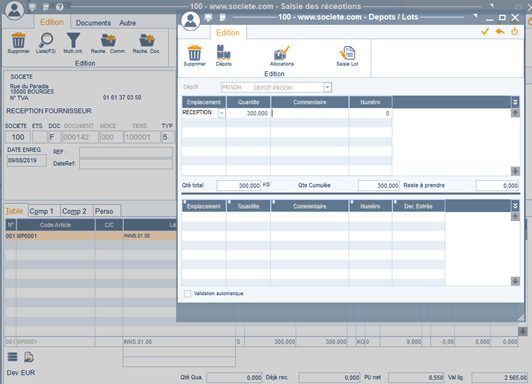This screenshot has width=532, height=384.
Task: Open Documents tab in Saisie des réceptions
Action: point(93,23)
